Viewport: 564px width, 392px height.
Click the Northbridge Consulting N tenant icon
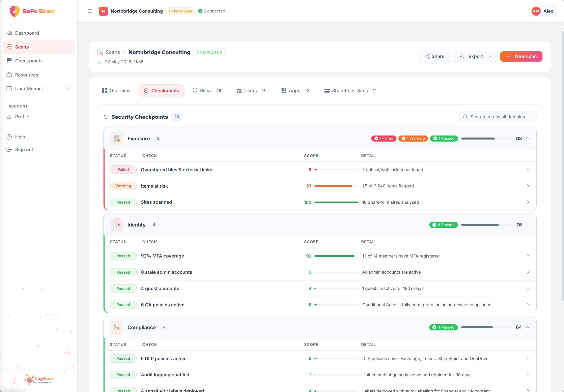tap(103, 11)
